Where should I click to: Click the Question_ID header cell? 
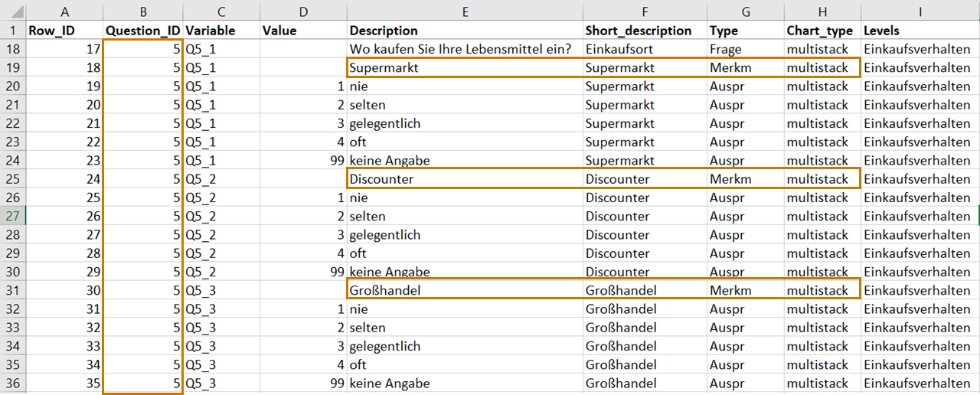[143, 31]
